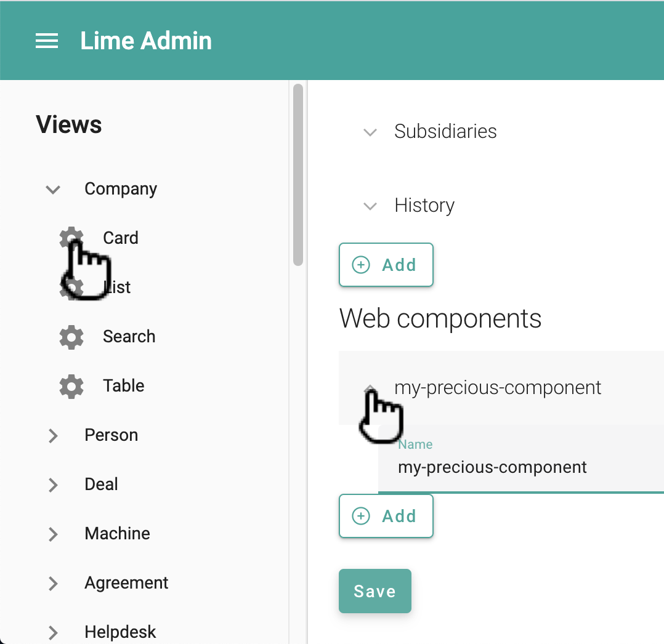Collapse the my-precious-component panel
Viewport: 664px width, 644px height.
coord(370,388)
